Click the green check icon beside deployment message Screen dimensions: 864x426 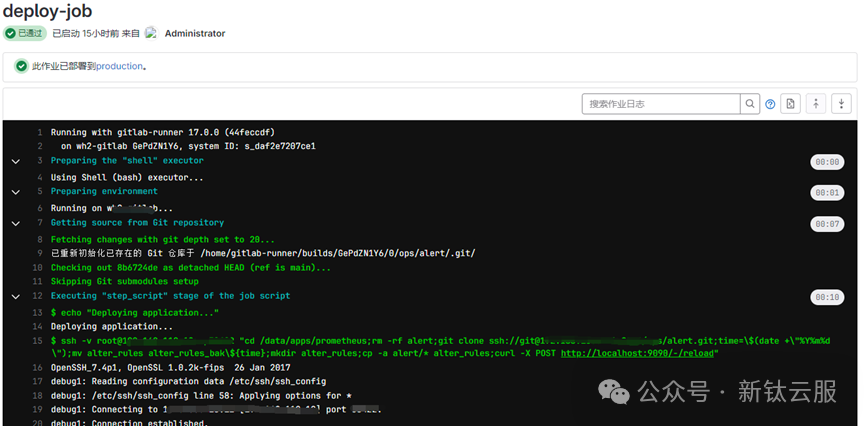(x=21, y=66)
